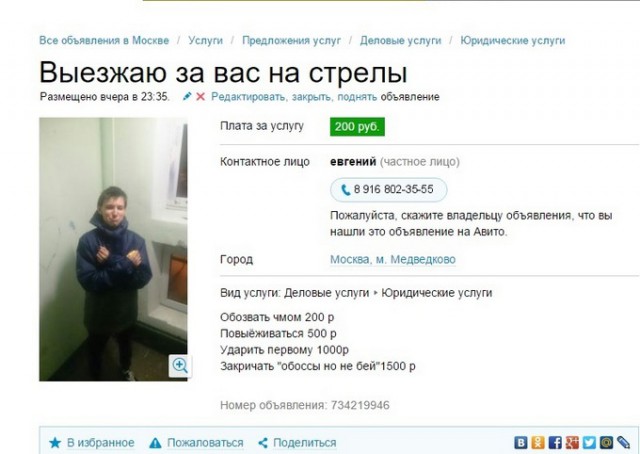Share via Google Plus icon
640x454 pixels.
572,443
